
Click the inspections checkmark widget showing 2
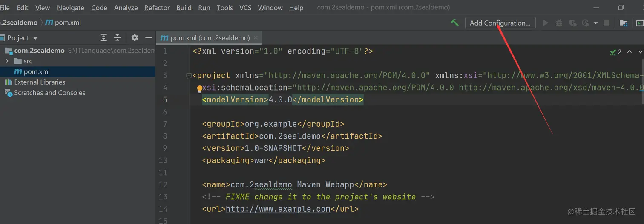tap(616, 52)
